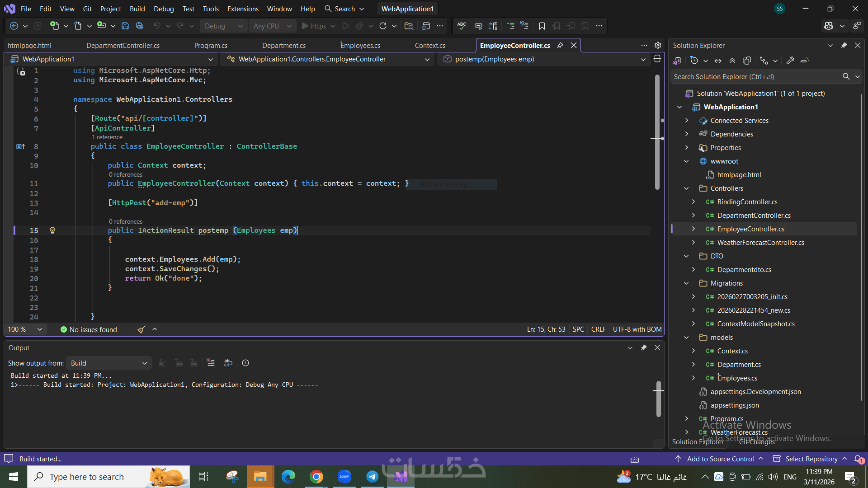Viewport: 868px width, 488px height.
Task: Click Add to Source Control
Action: (720, 459)
